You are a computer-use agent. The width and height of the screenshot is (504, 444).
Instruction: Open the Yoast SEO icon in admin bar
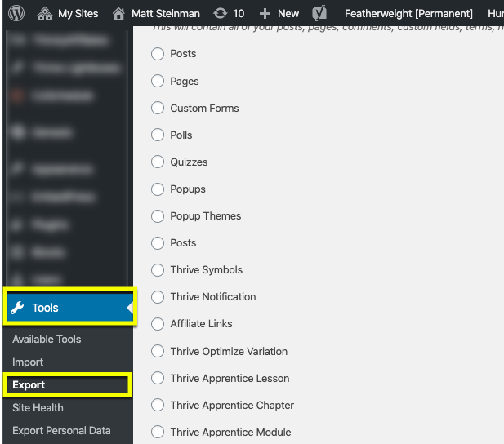coord(320,13)
